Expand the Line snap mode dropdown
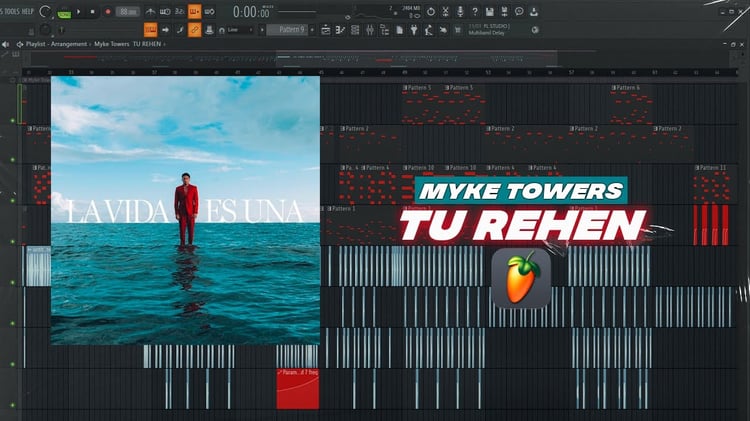Screen dimensions: 750x421 (237, 30)
